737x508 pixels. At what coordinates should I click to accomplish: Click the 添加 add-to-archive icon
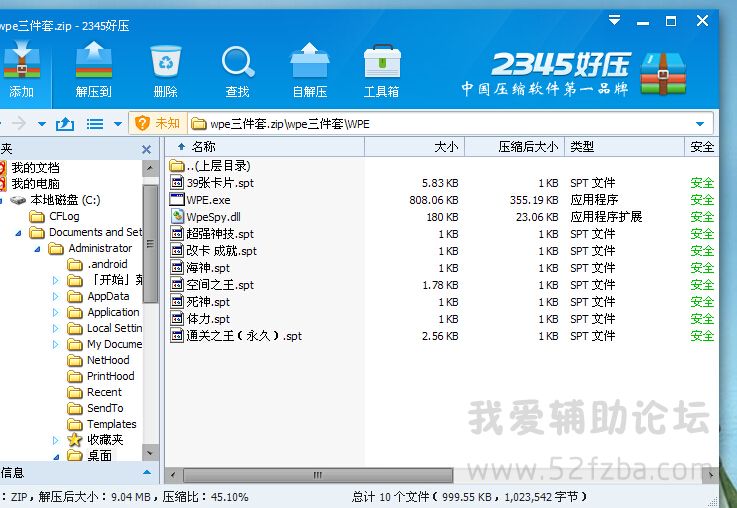(22, 59)
